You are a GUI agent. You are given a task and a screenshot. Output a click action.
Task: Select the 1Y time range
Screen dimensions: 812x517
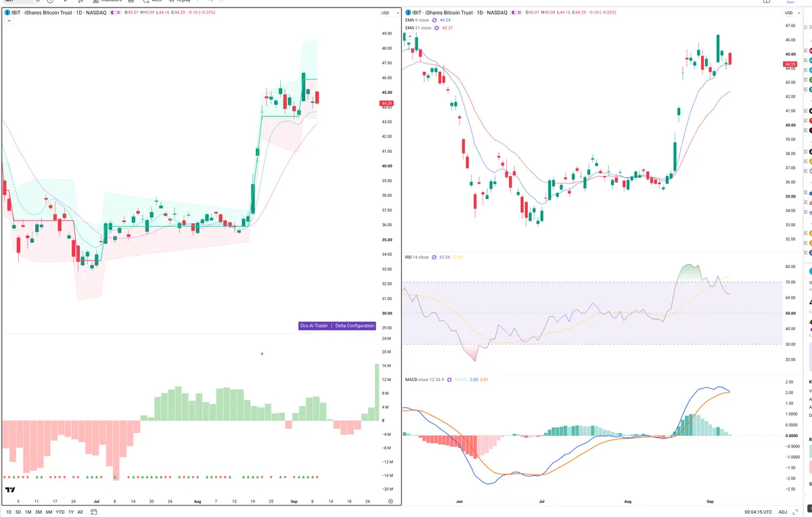click(70, 512)
